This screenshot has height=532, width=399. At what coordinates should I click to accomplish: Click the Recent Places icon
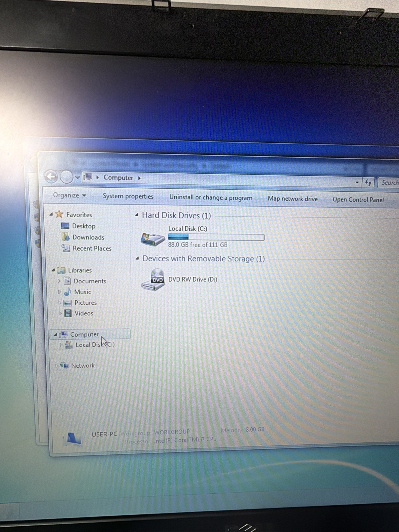point(66,248)
